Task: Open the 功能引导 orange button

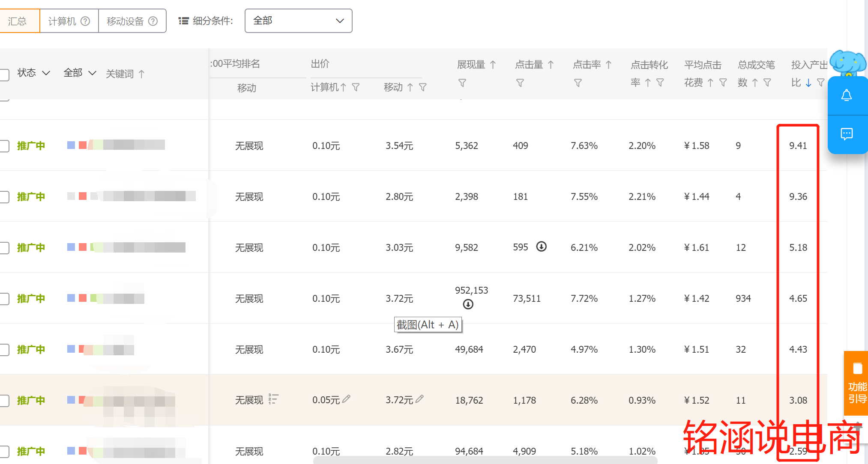Action: pos(856,383)
